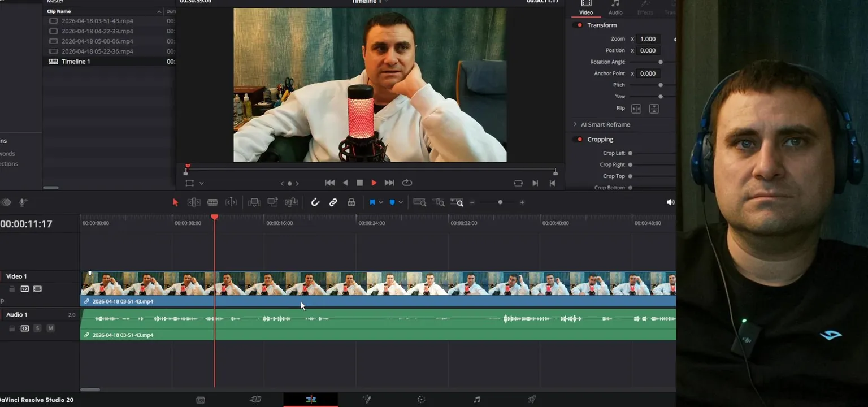868x407 pixels.
Task: Activate the Trim Edit Mode tool
Action: click(x=194, y=202)
